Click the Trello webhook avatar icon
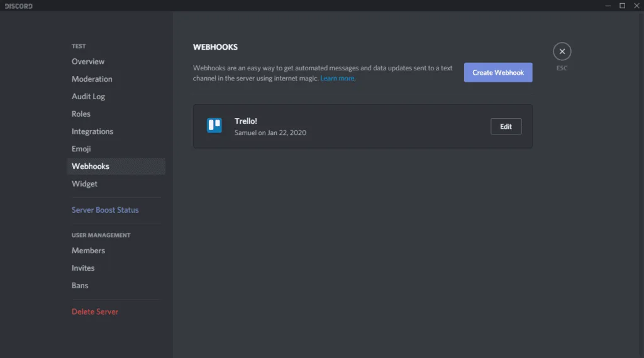The height and width of the screenshot is (358, 644). pyautogui.click(x=214, y=126)
